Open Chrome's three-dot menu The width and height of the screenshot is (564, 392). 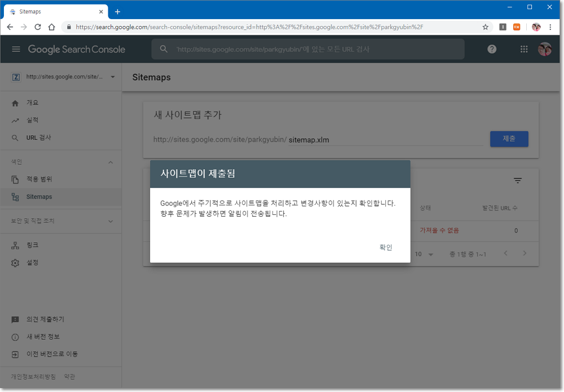coord(550,27)
